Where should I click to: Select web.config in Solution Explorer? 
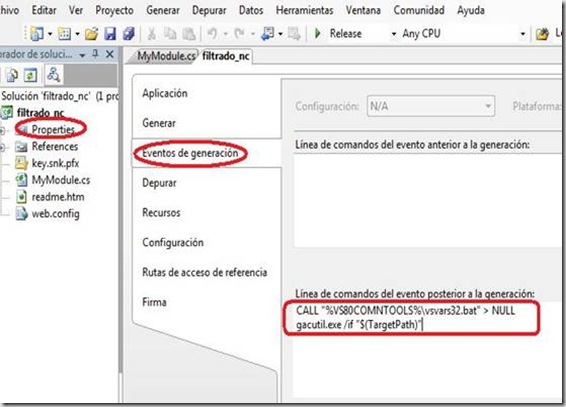[56, 214]
